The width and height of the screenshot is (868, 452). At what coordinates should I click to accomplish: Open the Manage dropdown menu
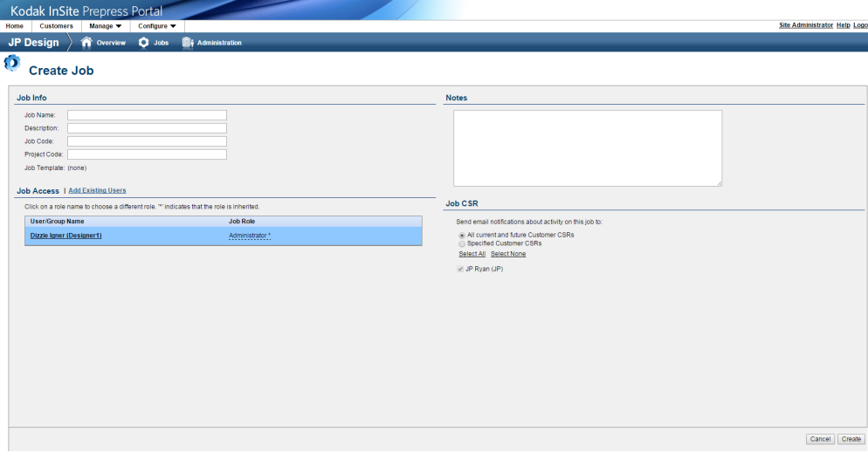[x=106, y=26]
